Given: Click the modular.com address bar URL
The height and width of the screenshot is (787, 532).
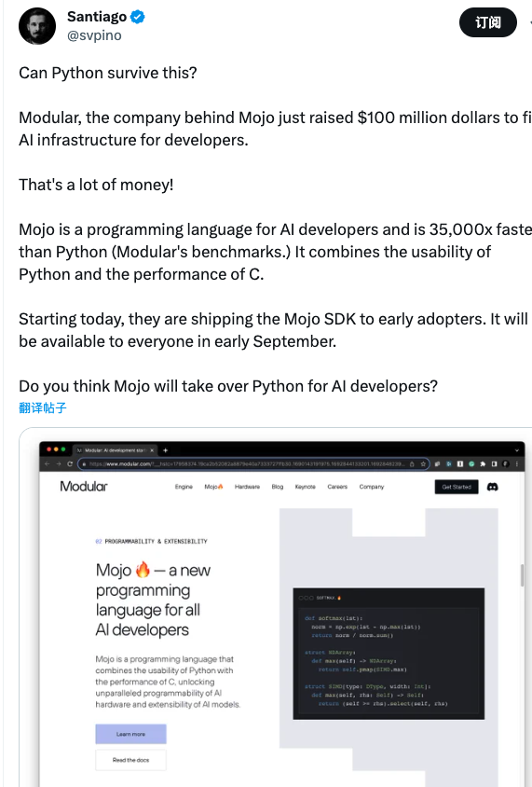Looking at the screenshot, I should click(247, 464).
